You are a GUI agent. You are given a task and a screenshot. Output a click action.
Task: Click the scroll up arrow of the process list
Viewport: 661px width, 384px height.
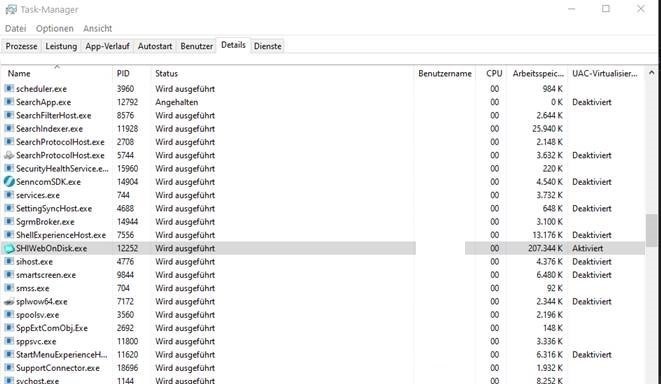tap(651, 73)
